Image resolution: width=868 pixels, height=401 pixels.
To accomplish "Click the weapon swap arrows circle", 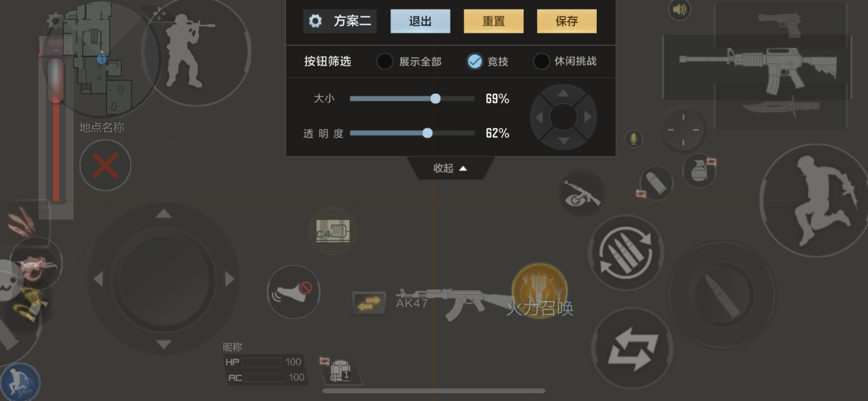I will [x=632, y=348].
